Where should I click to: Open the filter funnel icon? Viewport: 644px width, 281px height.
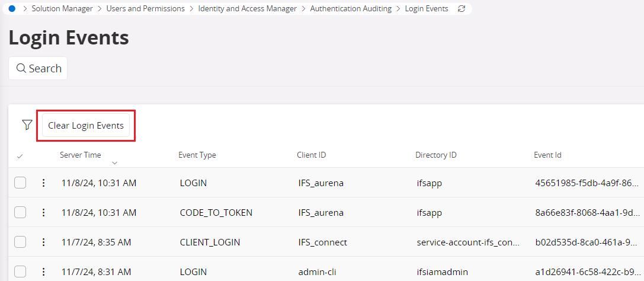27,124
